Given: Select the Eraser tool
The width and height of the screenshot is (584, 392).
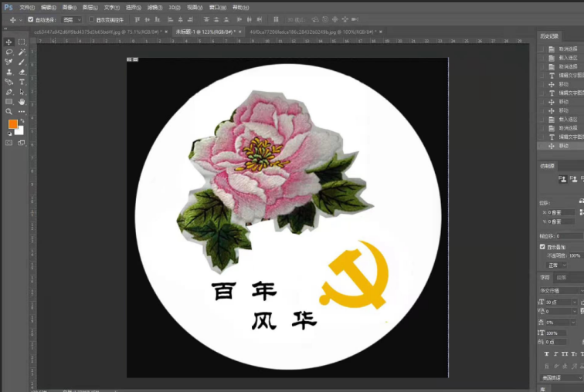Looking at the screenshot, I should (22, 72).
